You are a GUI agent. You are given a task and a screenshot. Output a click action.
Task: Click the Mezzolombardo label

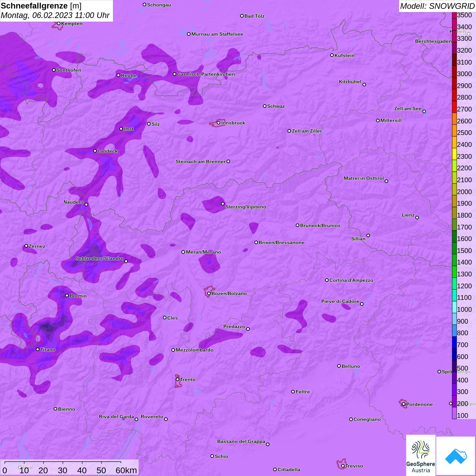point(194,350)
